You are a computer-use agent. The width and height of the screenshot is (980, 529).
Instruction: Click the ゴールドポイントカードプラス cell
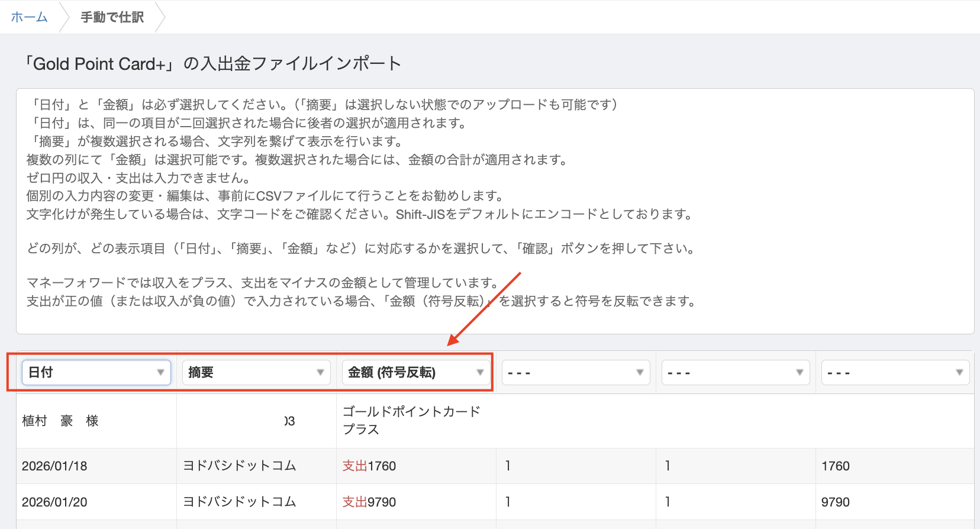click(x=411, y=420)
